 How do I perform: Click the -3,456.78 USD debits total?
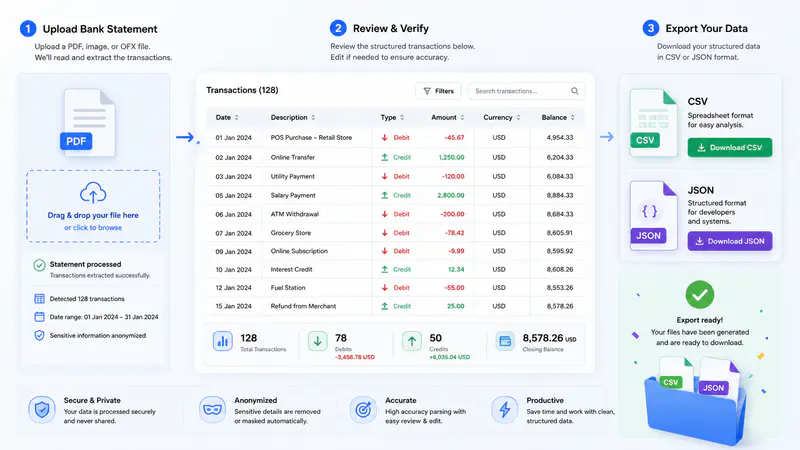[355, 357]
